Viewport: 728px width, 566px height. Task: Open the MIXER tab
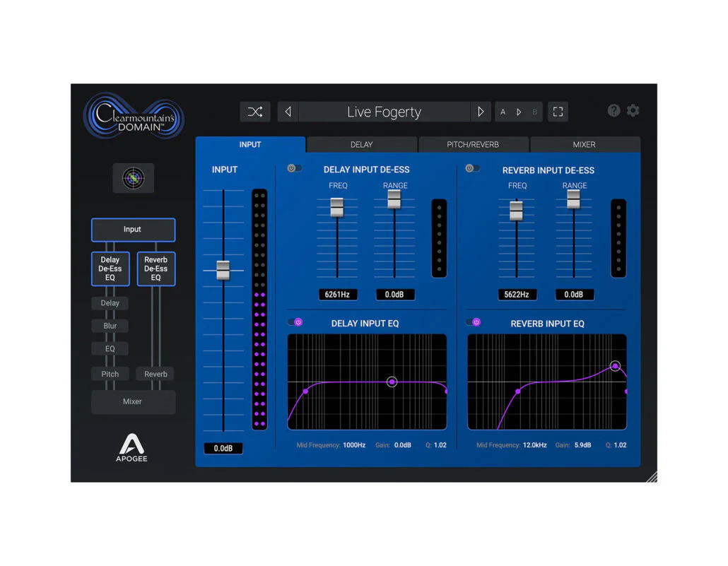tap(584, 144)
